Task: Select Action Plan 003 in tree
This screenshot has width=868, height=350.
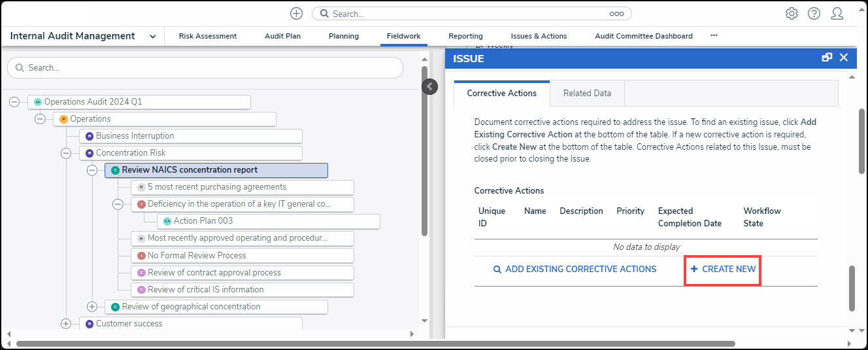Action: pos(203,221)
